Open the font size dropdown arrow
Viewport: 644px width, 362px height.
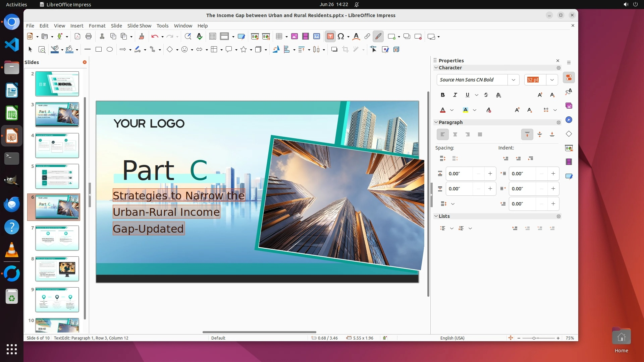tap(552, 80)
